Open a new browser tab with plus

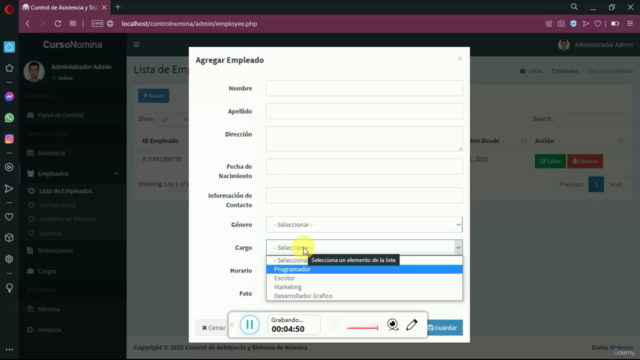coord(118,7)
